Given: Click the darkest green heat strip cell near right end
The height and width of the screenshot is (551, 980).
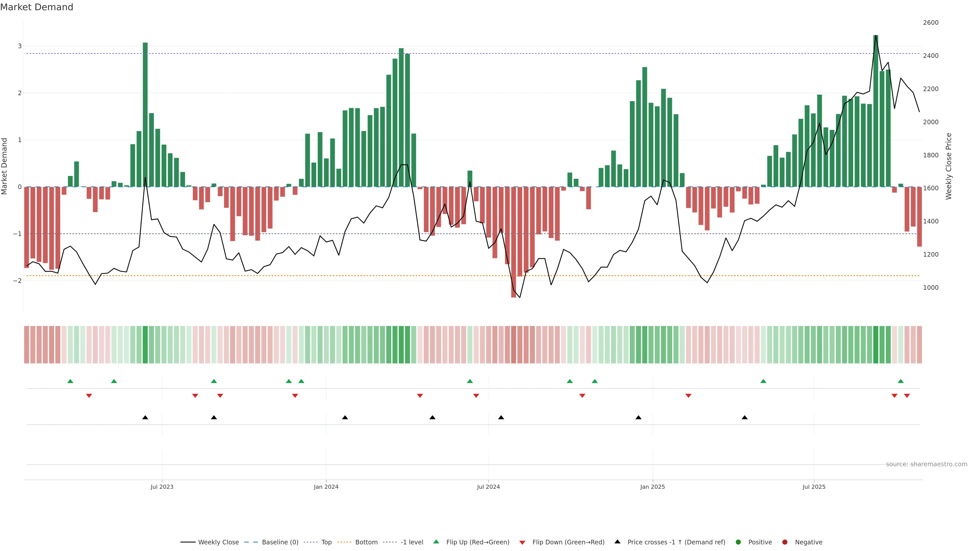Looking at the screenshot, I should [x=875, y=345].
